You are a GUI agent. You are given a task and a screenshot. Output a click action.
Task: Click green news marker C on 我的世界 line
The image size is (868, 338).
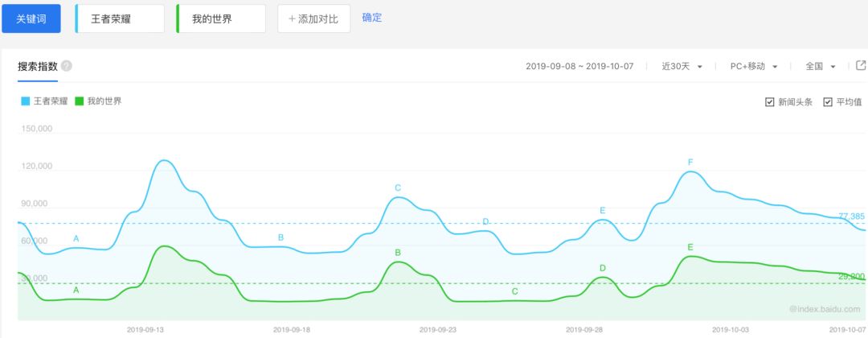pos(515,291)
